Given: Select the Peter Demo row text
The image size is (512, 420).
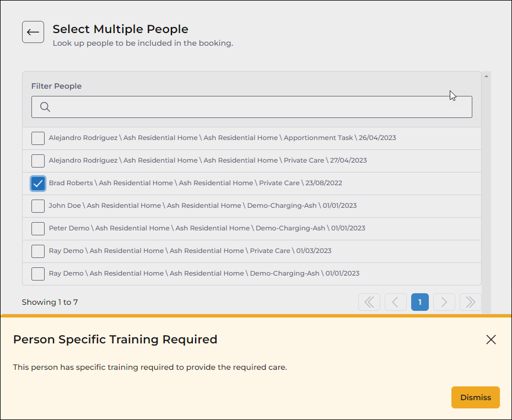Looking at the screenshot, I should 207,228.
